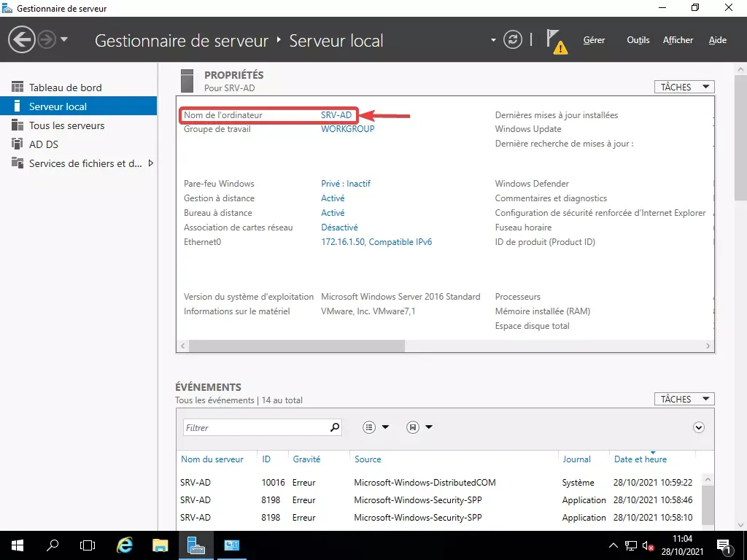Viewport: 747px width, 560px height.
Task: Open the TÂCHES dropdown in Événements
Action: tap(683, 399)
